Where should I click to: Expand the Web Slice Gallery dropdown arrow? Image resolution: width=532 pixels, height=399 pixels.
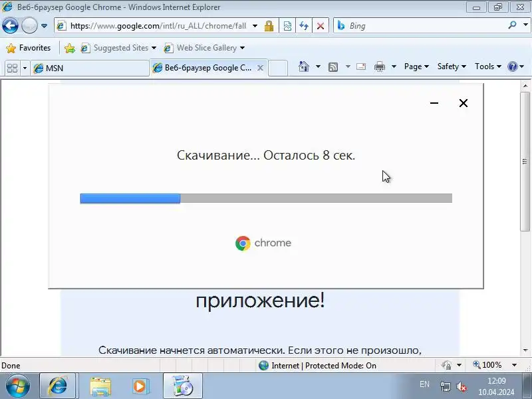coord(242,48)
